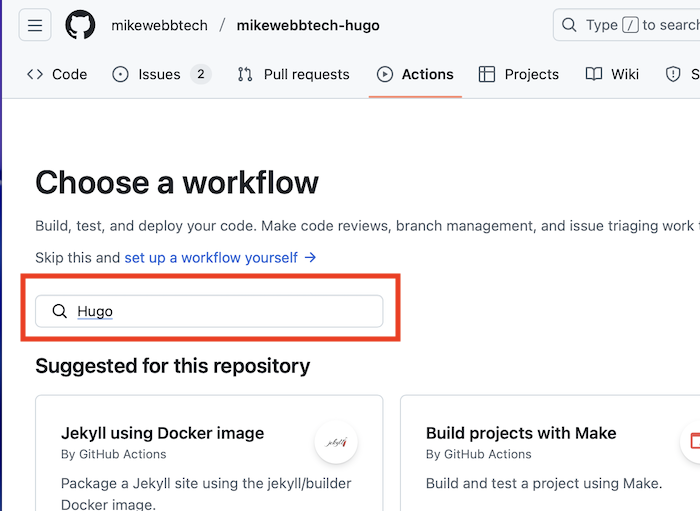Viewport: 700px width, 511px height.
Task: Click the Jekyll logo on the workflow card
Action: tap(336, 441)
